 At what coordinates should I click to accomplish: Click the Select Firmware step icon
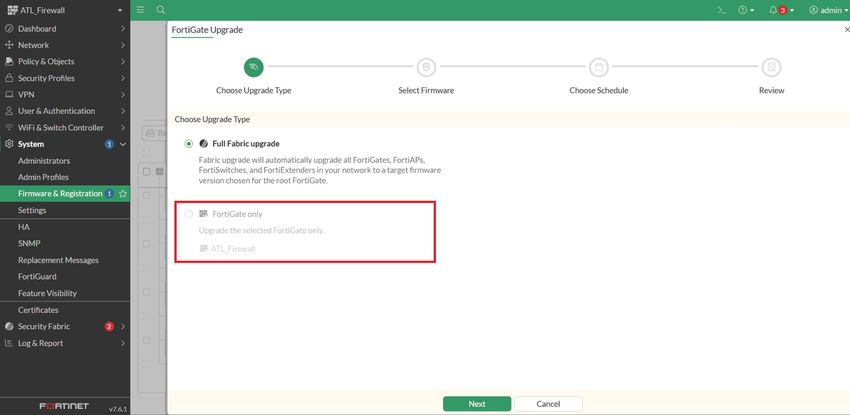(x=426, y=67)
